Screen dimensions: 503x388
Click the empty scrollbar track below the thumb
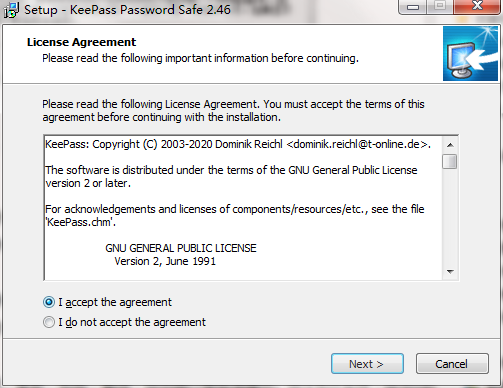click(450, 217)
